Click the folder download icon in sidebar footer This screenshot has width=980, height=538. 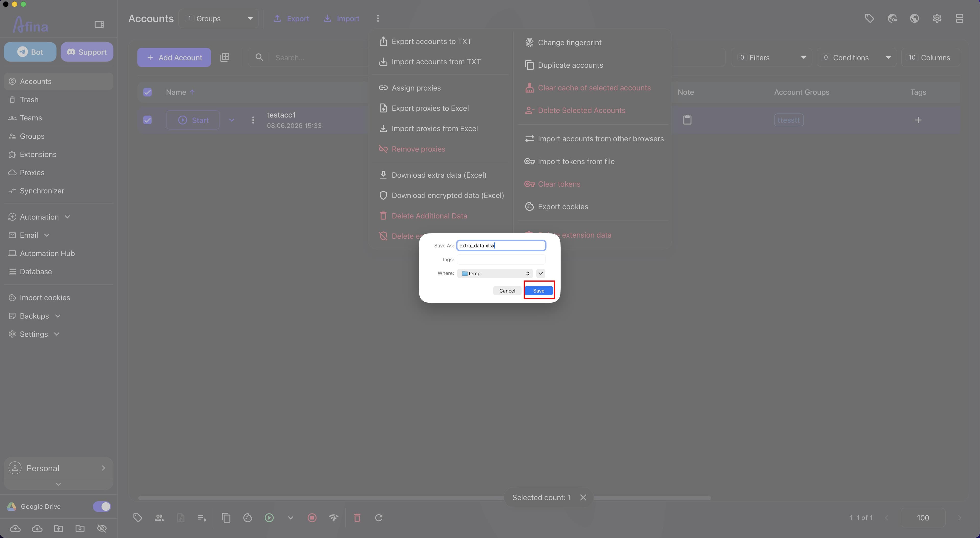pos(80,528)
